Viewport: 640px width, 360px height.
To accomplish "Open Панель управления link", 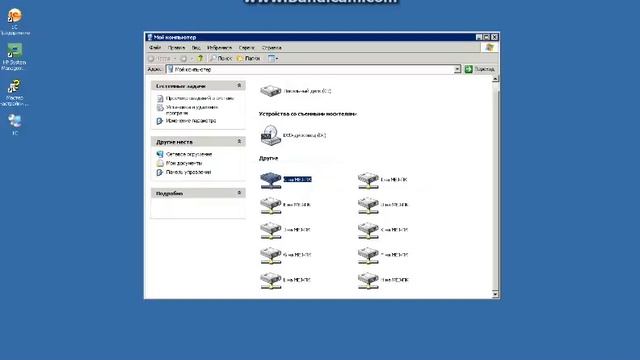I will (189, 172).
